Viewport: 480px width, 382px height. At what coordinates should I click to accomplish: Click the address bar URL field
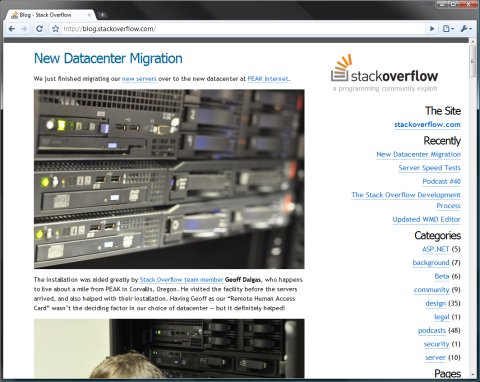(x=243, y=29)
